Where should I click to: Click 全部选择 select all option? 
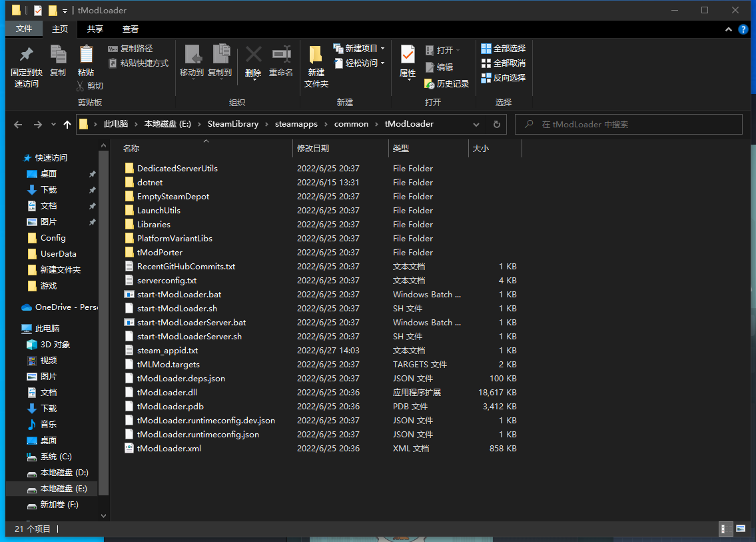pyautogui.click(x=504, y=49)
